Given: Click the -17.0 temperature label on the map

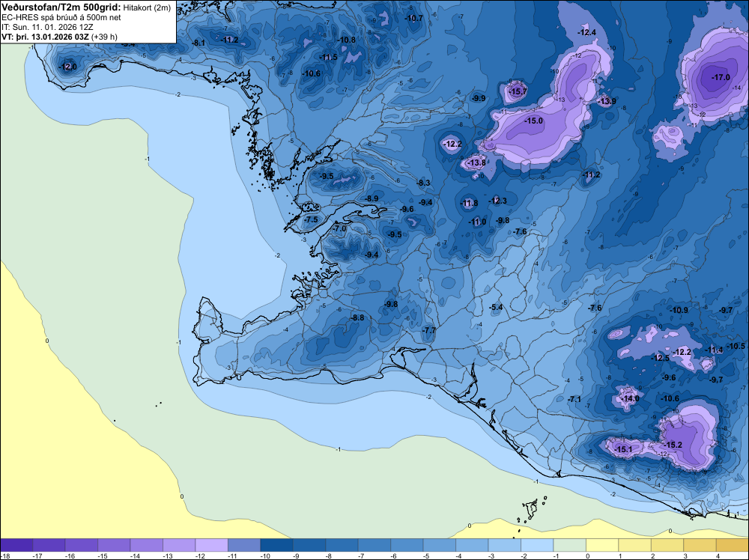Looking at the screenshot, I should coord(721,77).
